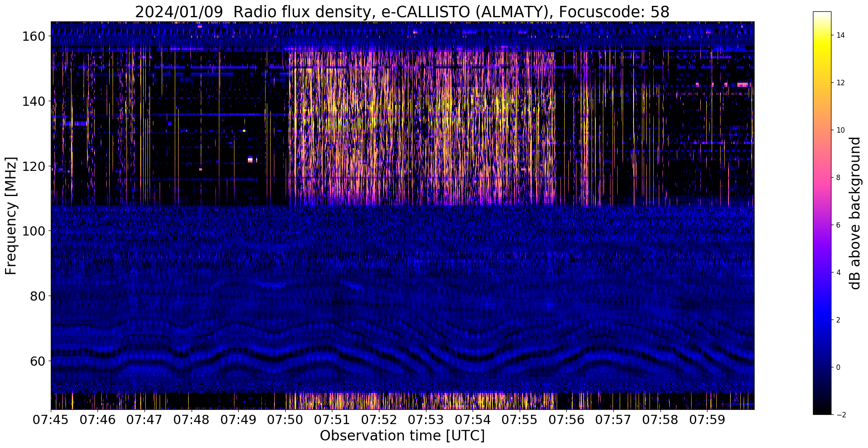Click the colorbar tick label −2

click(x=841, y=415)
